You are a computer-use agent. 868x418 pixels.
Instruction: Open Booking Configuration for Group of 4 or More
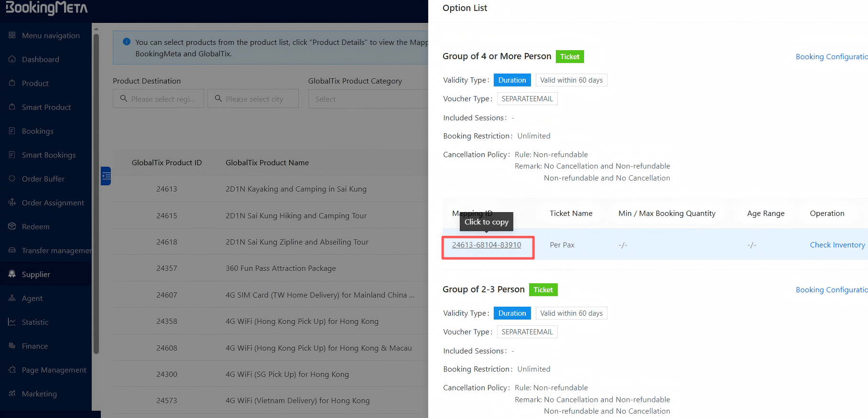pyautogui.click(x=832, y=56)
